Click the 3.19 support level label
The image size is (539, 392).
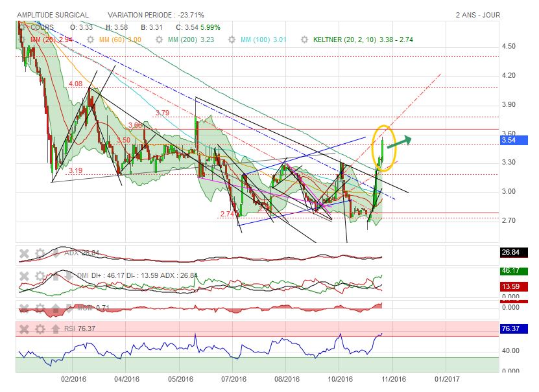tap(76, 170)
